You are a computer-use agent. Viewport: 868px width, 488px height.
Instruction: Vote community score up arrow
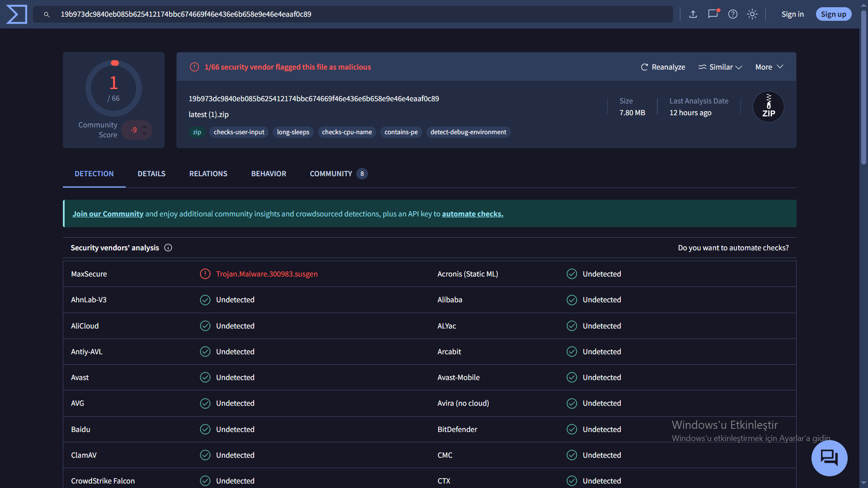click(145, 127)
